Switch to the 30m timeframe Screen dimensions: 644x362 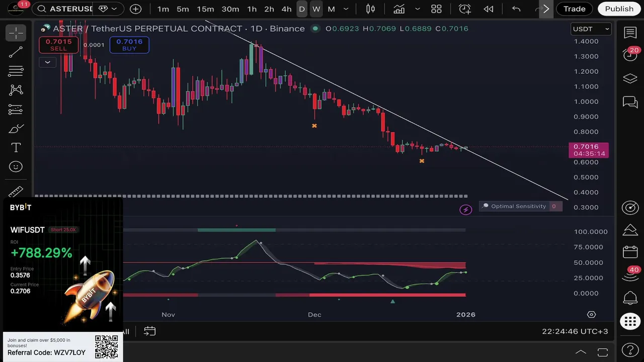230,9
